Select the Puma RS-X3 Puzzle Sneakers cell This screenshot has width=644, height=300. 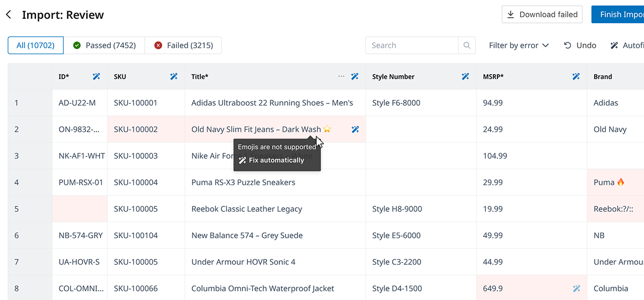pos(275,182)
